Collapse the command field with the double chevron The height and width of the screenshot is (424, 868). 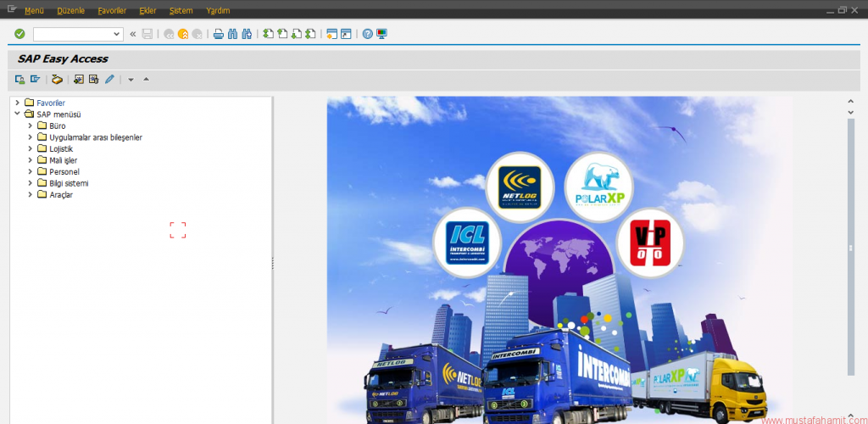point(133,34)
